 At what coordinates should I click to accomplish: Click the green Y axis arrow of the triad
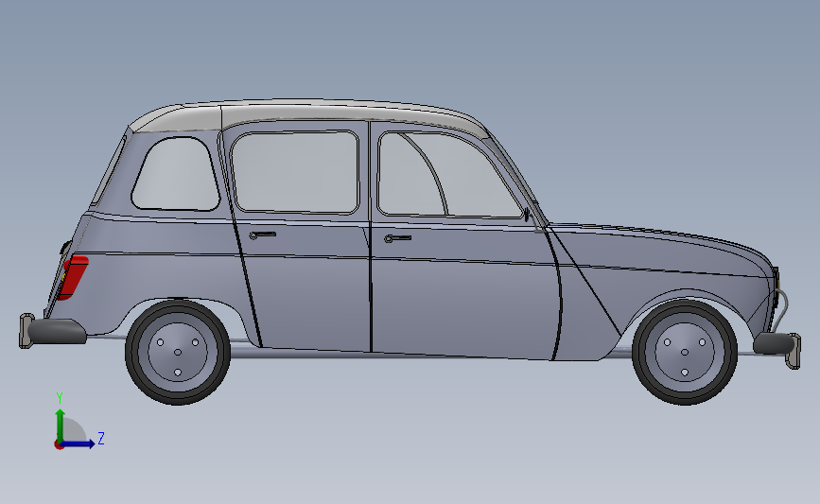pyautogui.click(x=61, y=426)
